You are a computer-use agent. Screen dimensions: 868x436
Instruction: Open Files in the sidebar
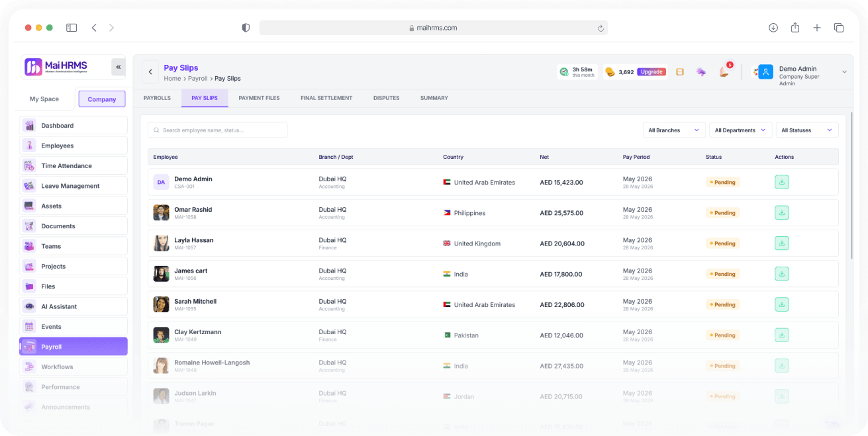click(73, 286)
